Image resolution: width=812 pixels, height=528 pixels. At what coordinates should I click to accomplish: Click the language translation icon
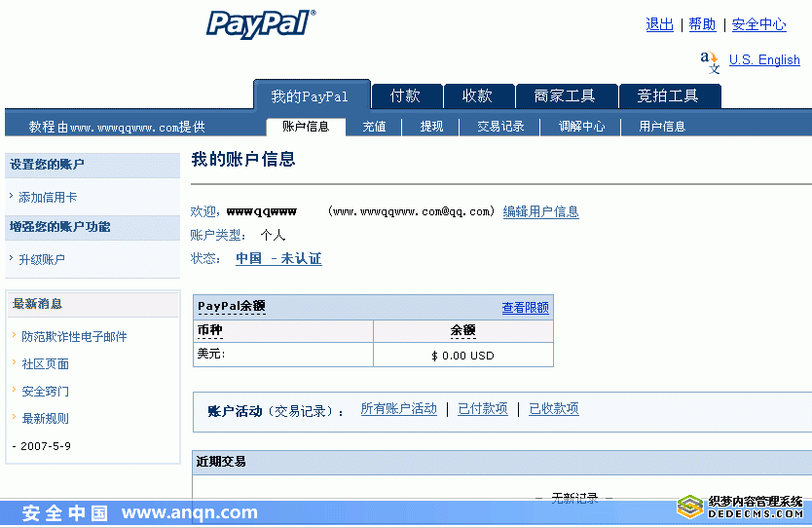click(711, 62)
